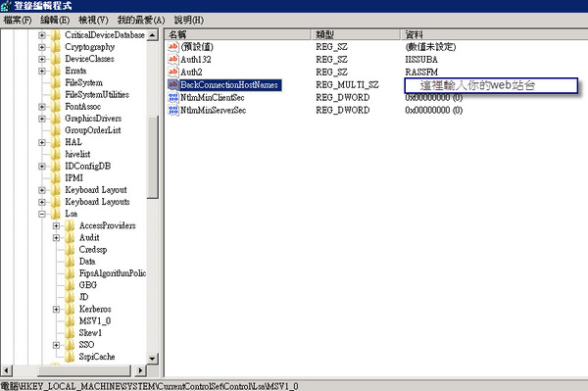Open the 說明(H) menu
This screenshot has width=588, height=391.
pos(188,20)
